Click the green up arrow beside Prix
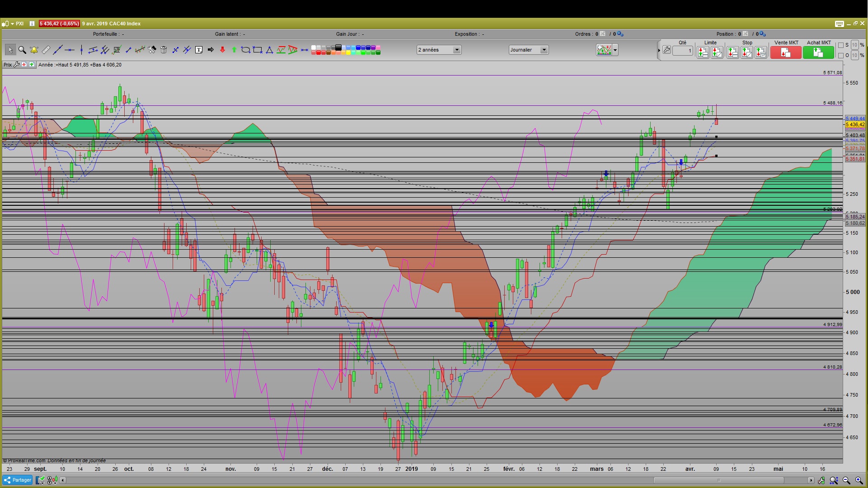868x488 pixels. click(32, 65)
